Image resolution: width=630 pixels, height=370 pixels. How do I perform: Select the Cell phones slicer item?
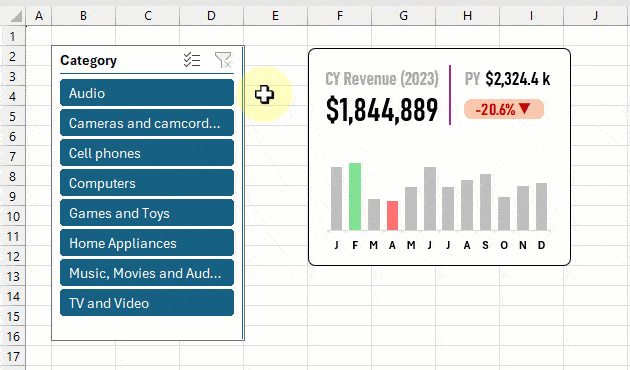(147, 153)
